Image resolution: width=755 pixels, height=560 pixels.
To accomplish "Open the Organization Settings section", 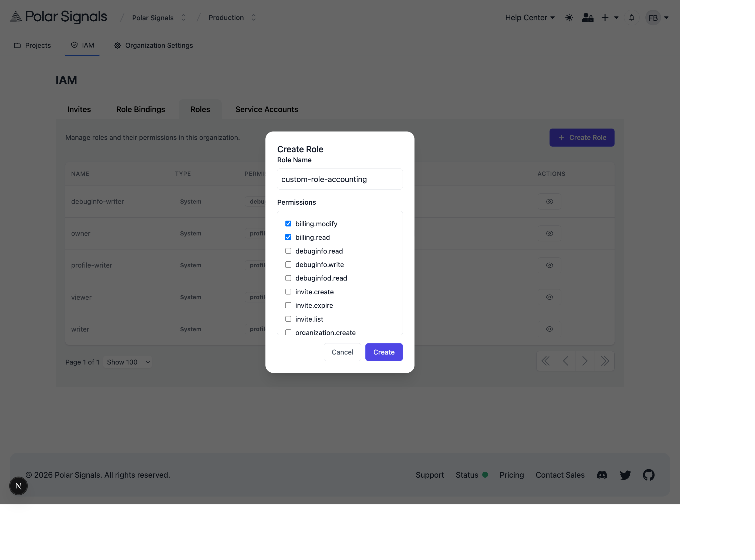I will coord(154,45).
